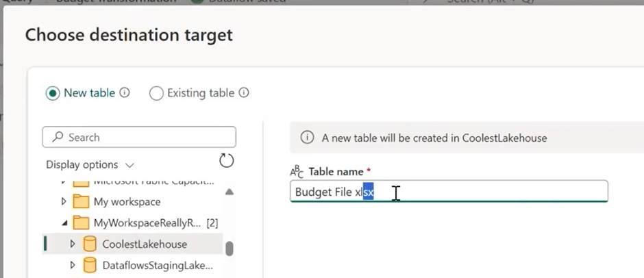
Task: Click the CoolestLakehouse database icon
Action: [90, 244]
